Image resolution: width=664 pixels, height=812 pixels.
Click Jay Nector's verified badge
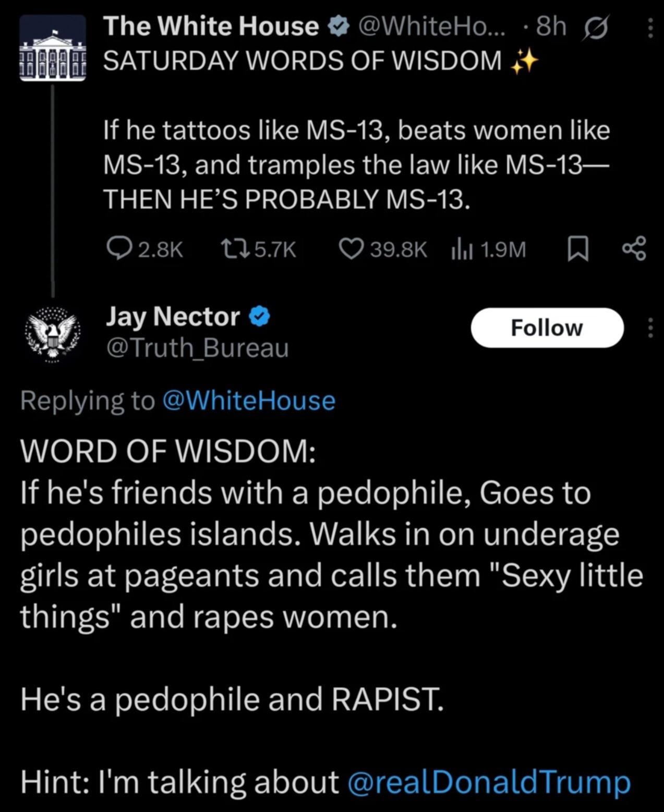[x=260, y=317]
